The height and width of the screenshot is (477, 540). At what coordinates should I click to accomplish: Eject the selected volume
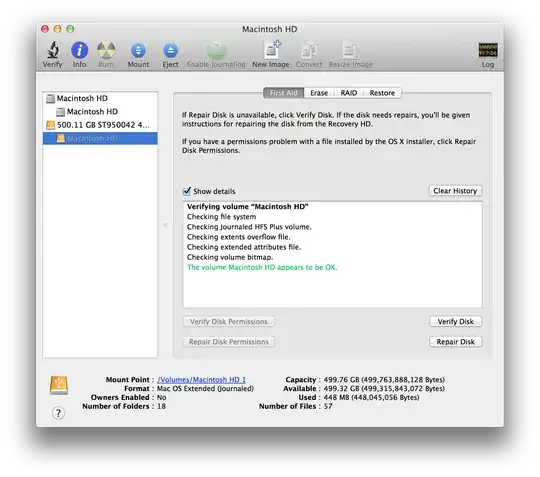(x=170, y=51)
